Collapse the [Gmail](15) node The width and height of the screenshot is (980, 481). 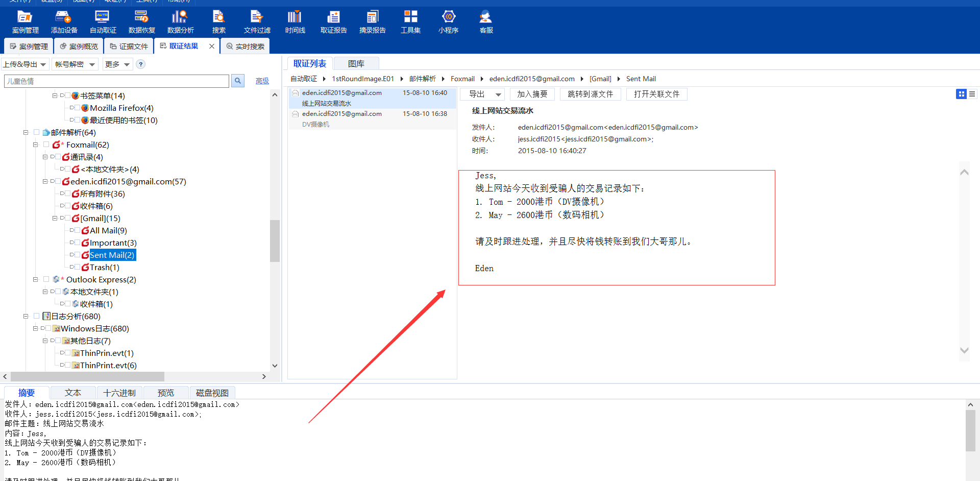pyautogui.click(x=55, y=218)
